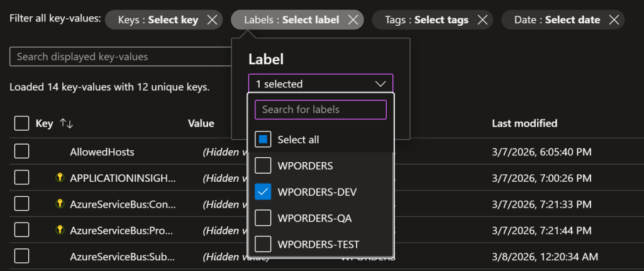This screenshot has height=271, width=644.
Task: Select the AzureServiceBus:Sub... row checkbox
Action: coord(21,257)
